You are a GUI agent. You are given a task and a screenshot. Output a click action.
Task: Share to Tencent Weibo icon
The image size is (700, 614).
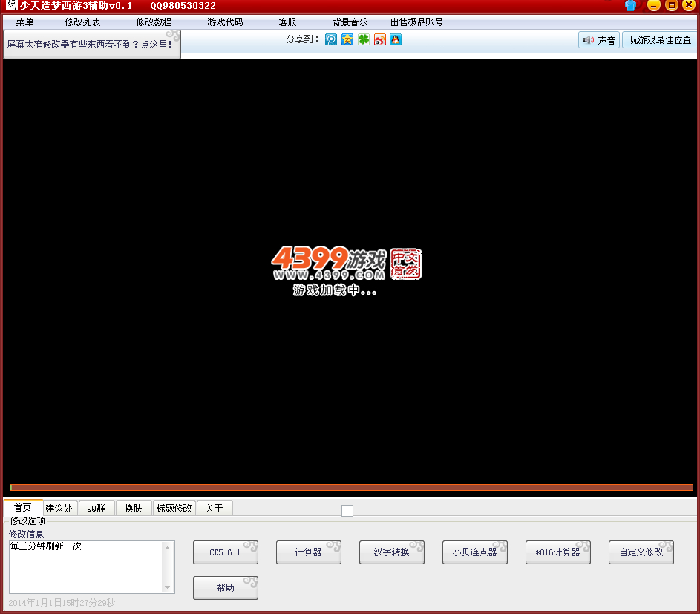(x=331, y=39)
